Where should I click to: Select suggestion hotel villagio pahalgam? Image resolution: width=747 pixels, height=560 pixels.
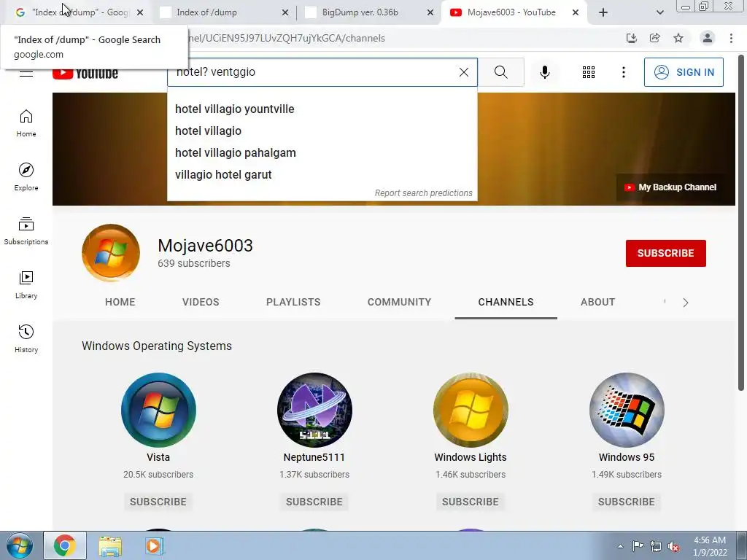322,153
